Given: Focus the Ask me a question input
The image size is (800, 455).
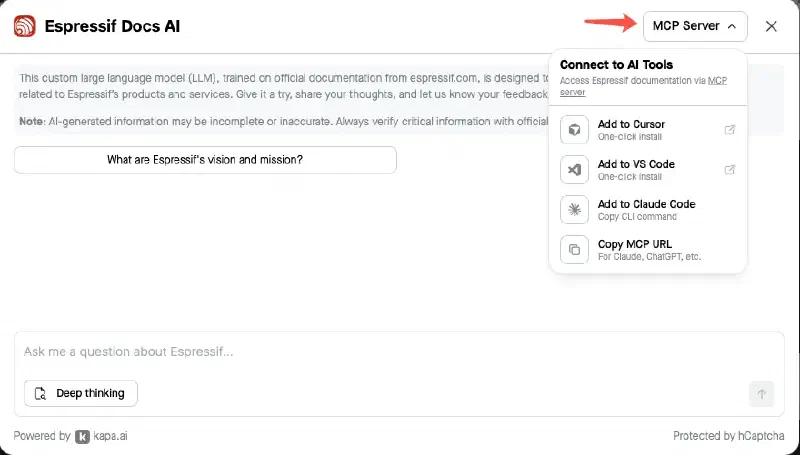Looking at the screenshot, I should (x=399, y=352).
